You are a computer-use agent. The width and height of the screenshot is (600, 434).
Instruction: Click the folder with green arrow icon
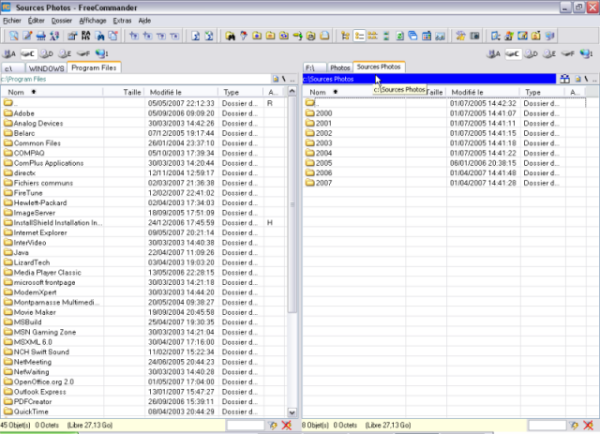click(297, 36)
